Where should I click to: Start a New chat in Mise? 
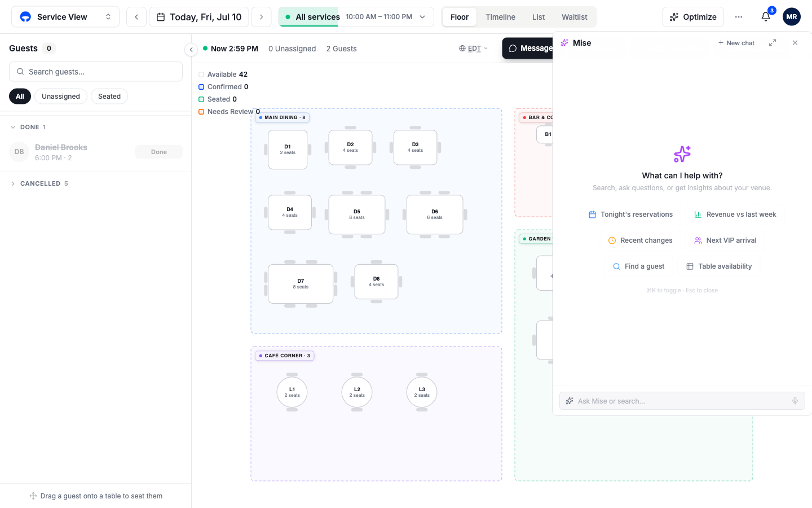pos(736,43)
